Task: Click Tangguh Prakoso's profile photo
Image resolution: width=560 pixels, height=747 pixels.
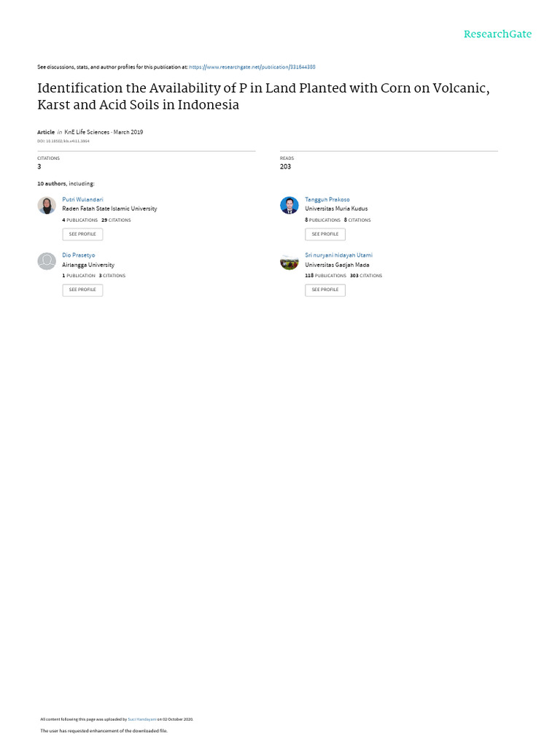Action: pyautogui.click(x=289, y=205)
